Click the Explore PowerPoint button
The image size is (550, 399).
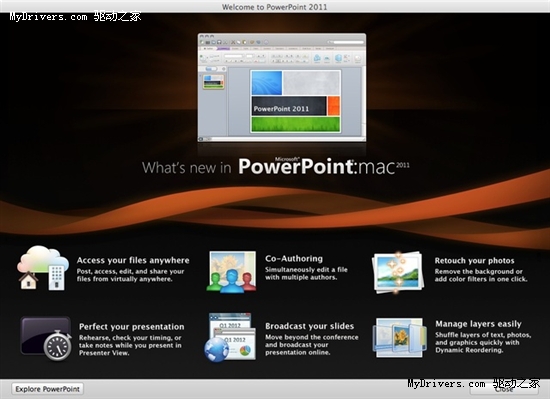point(48,389)
